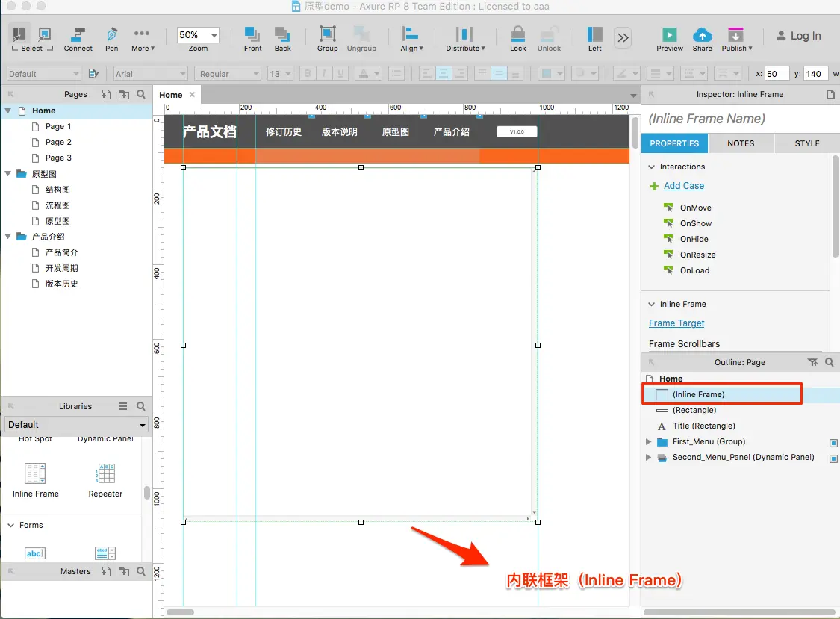Collapse the Interactions section
The width and height of the screenshot is (840, 619).
651,167
